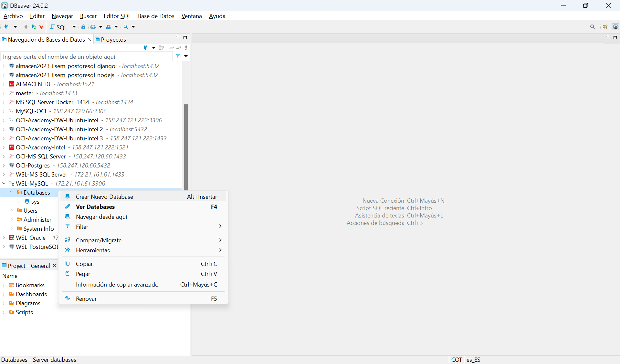Switch to the Proyectos tab
This screenshot has width=620, height=364.
pos(110,39)
